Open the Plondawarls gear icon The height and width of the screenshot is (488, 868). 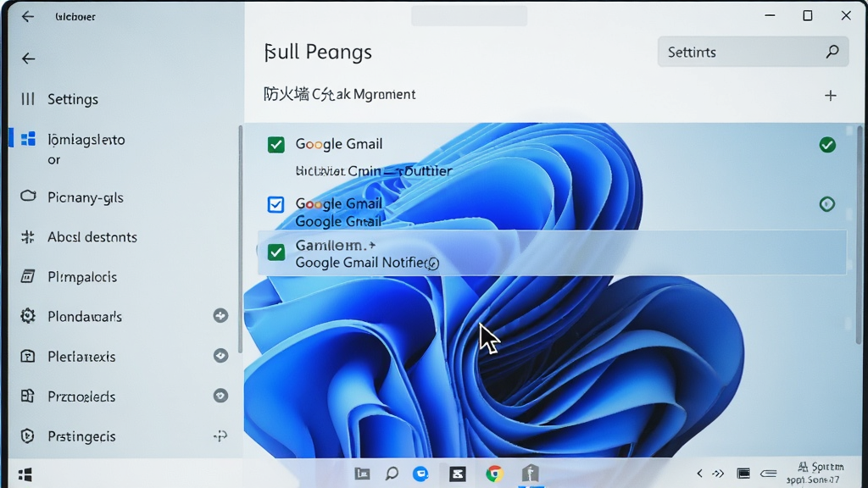click(28, 316)
